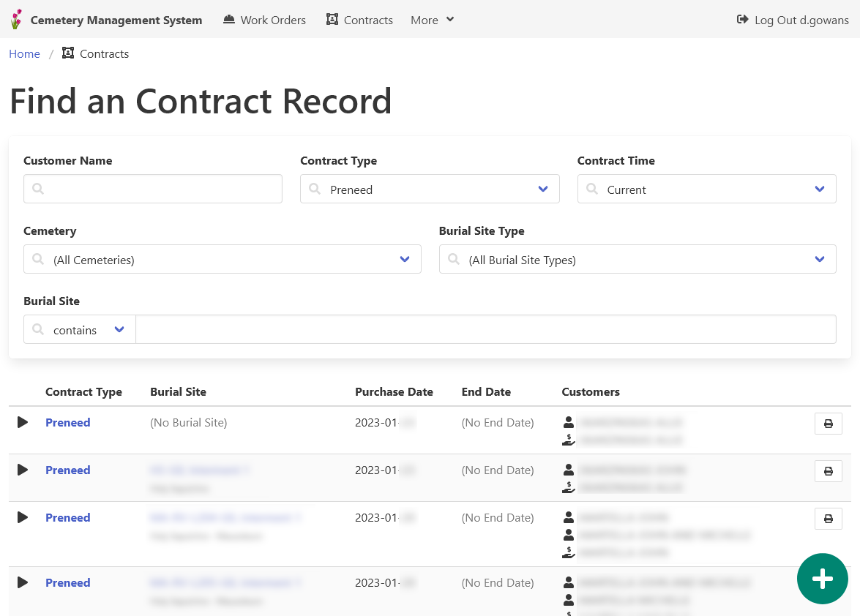The height and width of the screenshot is (616, 860).
Task: Click the Customer Name search field
Action: tap(153, 189)
